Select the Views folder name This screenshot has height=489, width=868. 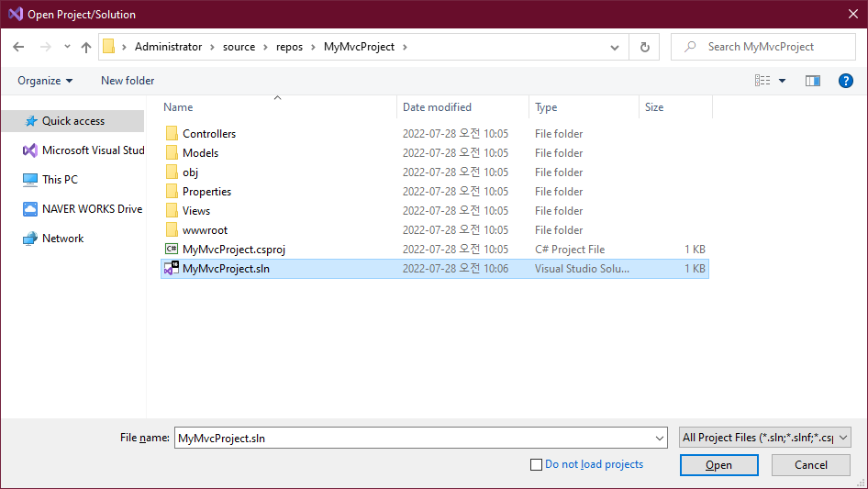(x=196, y=211)
